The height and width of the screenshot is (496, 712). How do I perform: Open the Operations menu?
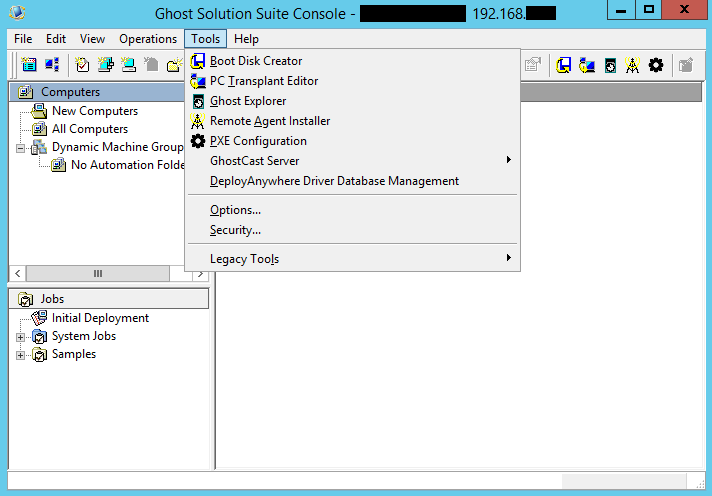tap(148, 39)
